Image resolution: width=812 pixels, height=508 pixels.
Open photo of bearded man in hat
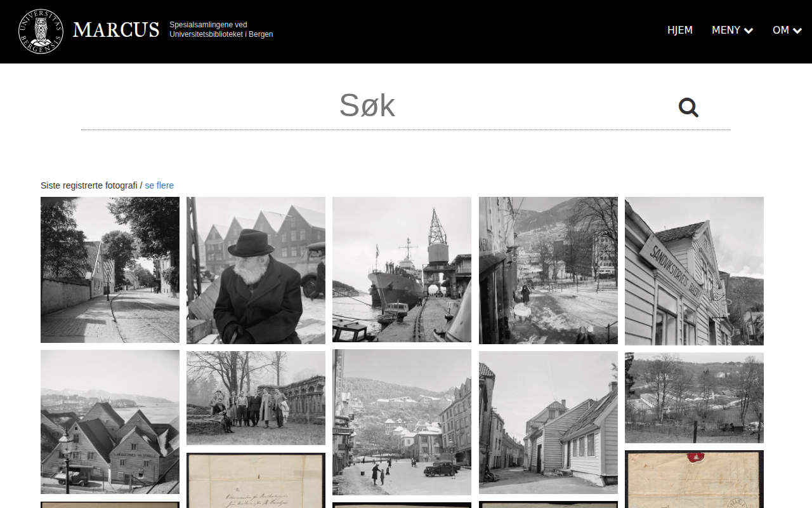point(256,270)
